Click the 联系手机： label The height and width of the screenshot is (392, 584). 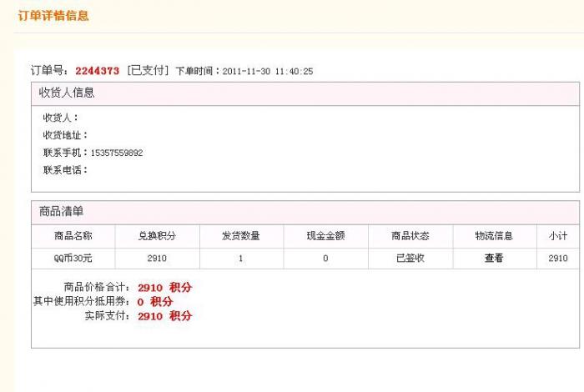point(66,153)
